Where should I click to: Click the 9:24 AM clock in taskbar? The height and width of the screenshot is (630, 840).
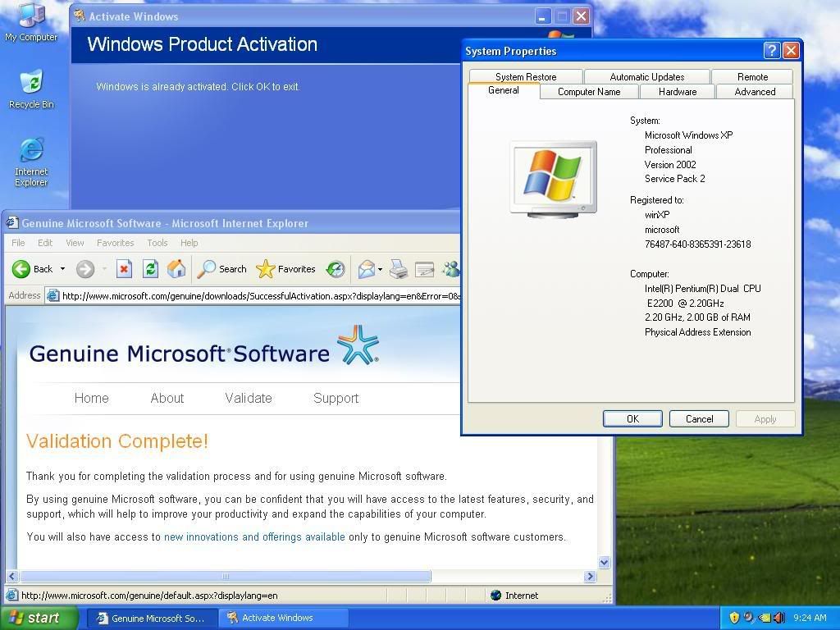[x=810, y=618]
